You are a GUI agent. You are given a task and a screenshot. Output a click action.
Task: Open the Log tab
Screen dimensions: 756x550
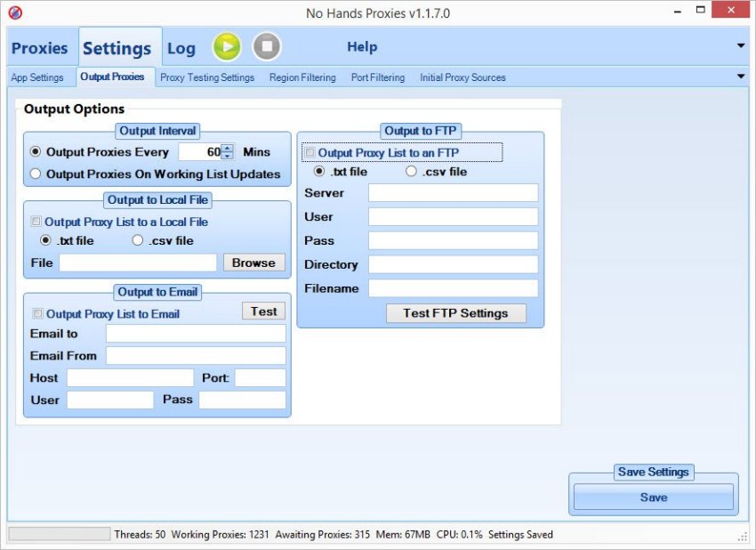click(x=181, y=48)
